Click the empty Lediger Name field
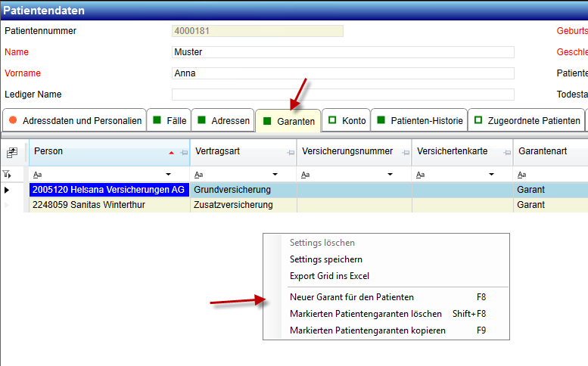Screen dimensions: 588x366 click(x=343, y=95)
